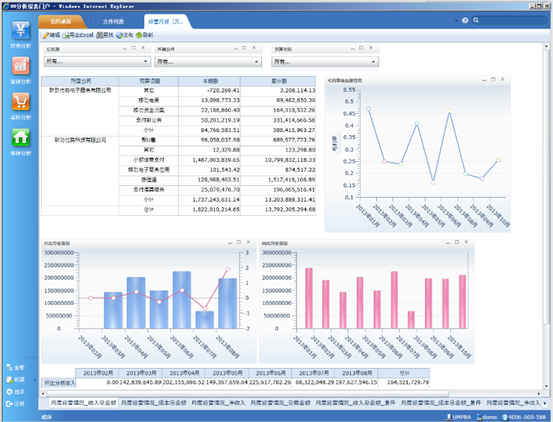The height and width of the screenshot is (422, 553).
Task: Click the gear options icon in sidebar
Action: tap(10, 392)
